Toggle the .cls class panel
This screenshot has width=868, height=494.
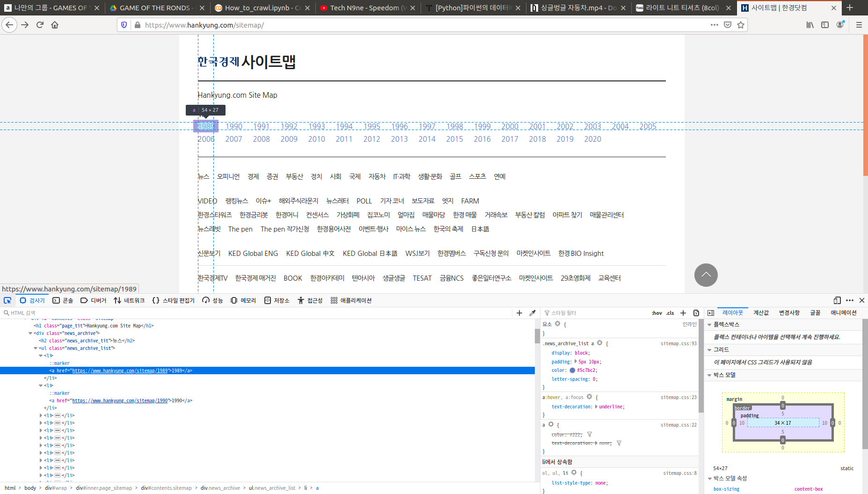[670, 313]
